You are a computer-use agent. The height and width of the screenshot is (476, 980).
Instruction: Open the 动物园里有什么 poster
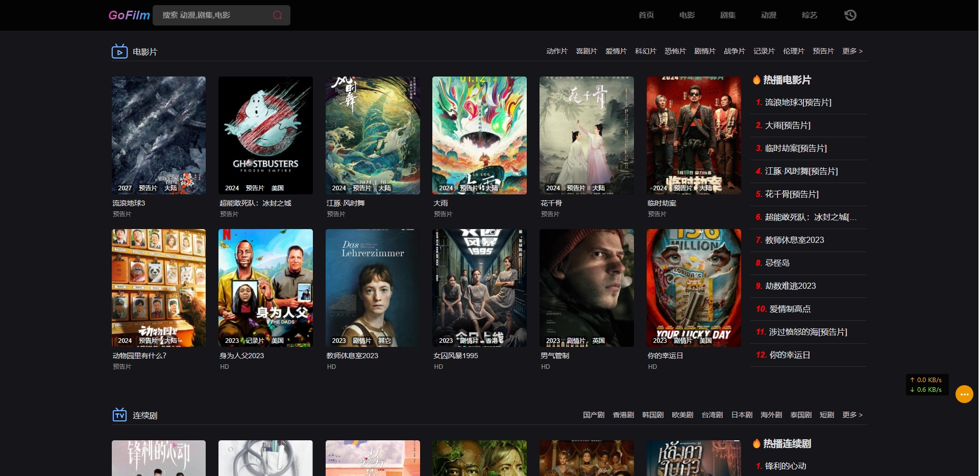(x=159, y=288)
